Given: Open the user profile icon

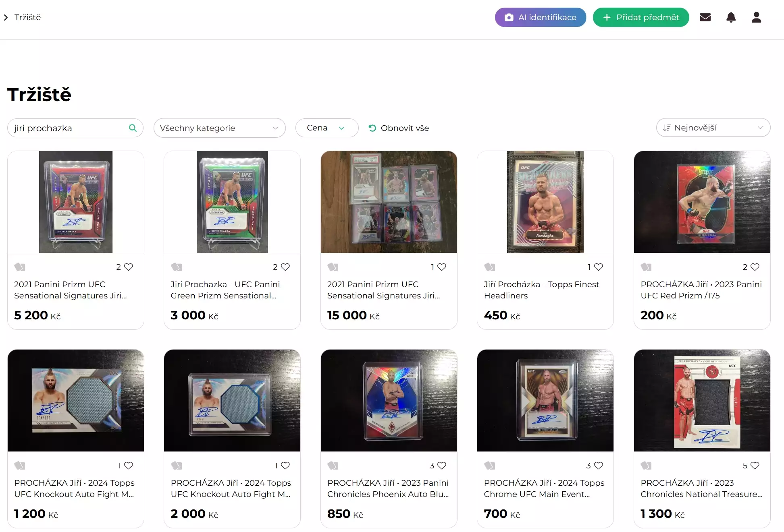Looking at the screenshot, I should point(756,17).
